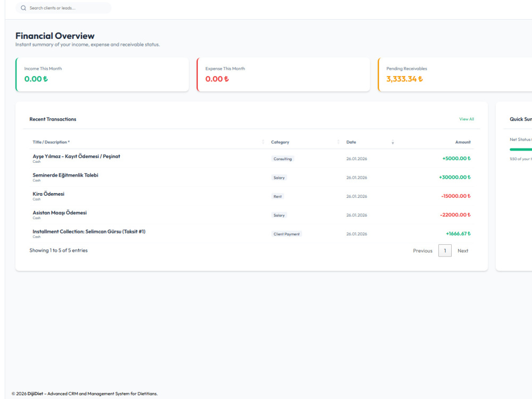Image resolution: width=532 pixels, height=399 pixels.
Task: Select Kira Ödemesi transaction
Action: (x=252, y=196)
